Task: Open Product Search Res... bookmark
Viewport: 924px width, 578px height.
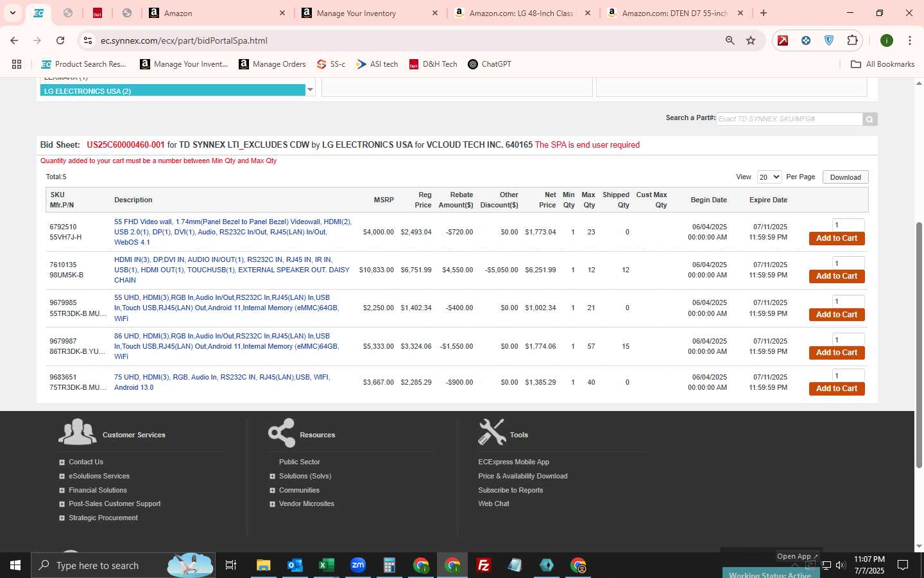Action: tap(83, 64)
